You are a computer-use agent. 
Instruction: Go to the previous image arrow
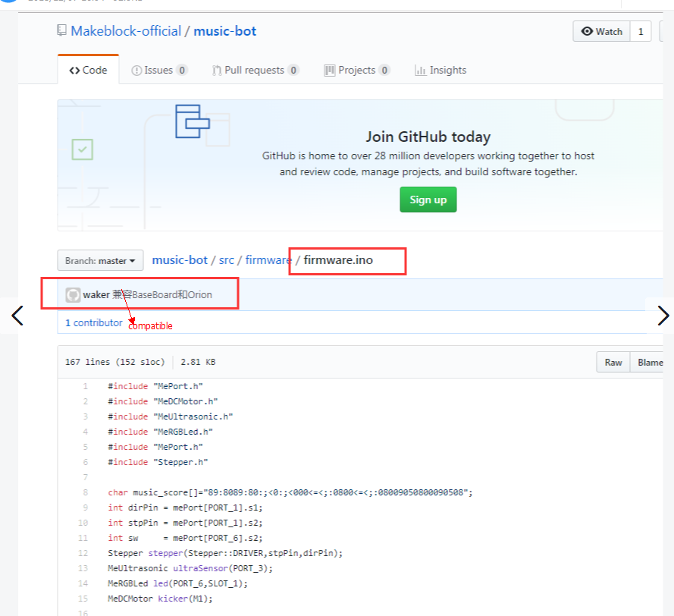pos(17,316)
